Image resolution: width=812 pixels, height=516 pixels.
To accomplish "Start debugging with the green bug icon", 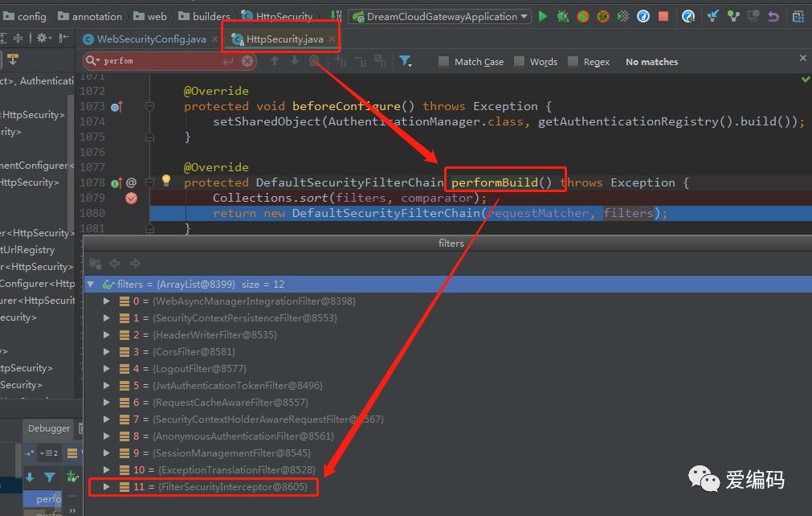I will point(563,17).
